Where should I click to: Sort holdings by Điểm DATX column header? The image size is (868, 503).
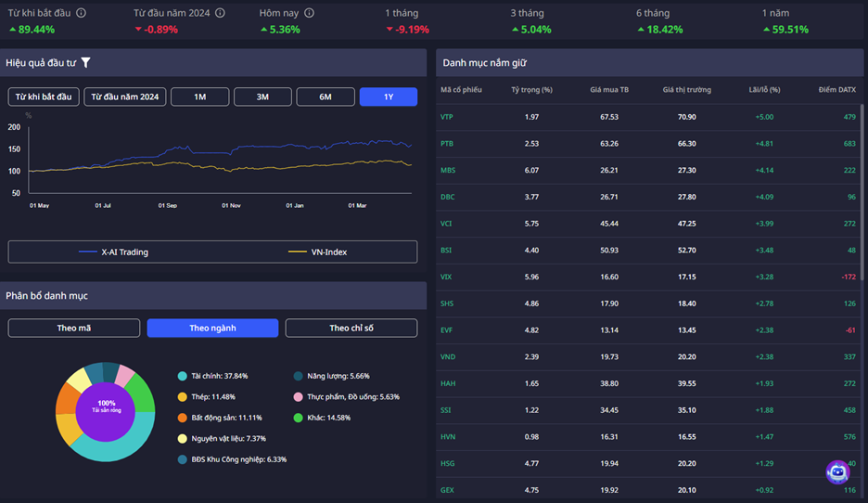click(836, 90)
